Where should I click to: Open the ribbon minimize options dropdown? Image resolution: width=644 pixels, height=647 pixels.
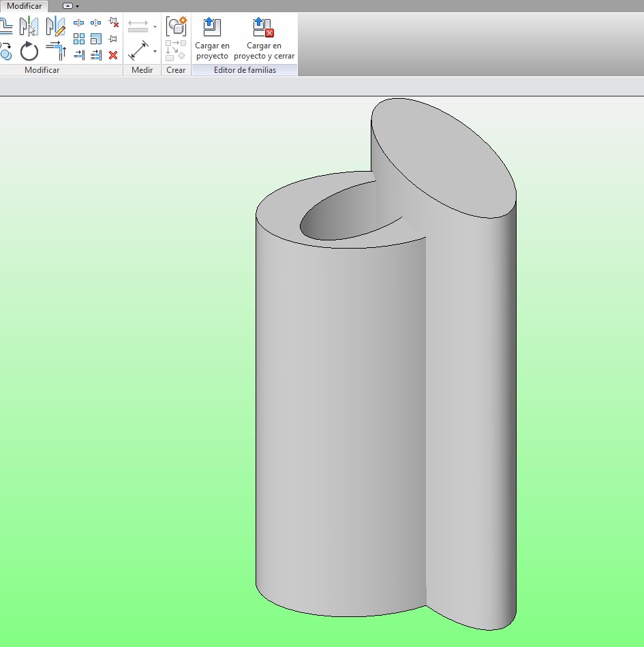[77, 6]
